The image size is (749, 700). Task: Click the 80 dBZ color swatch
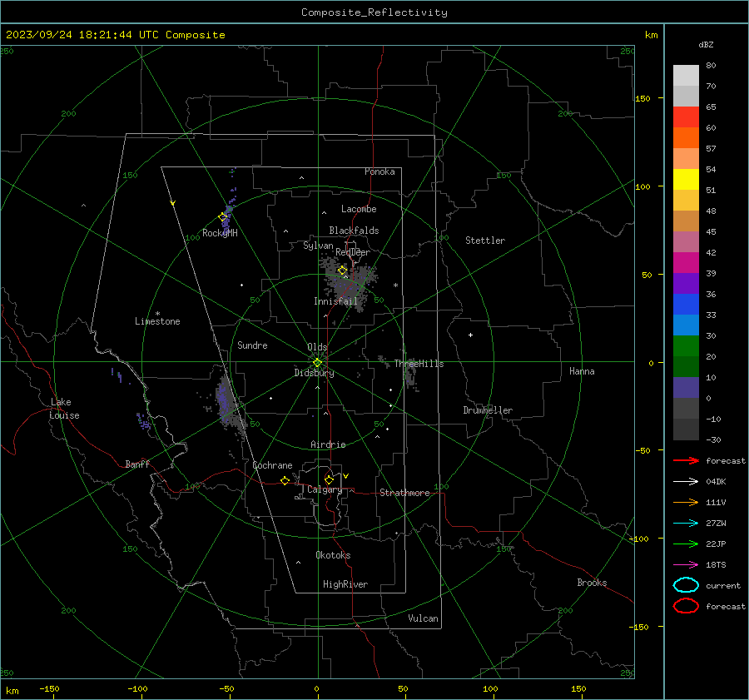[x=686, y=75]
